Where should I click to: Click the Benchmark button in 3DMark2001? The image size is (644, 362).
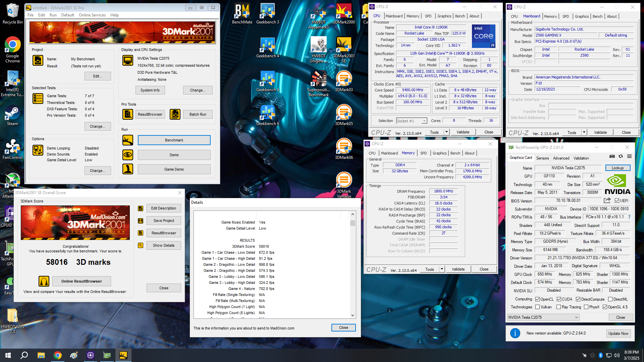tap(174, 140)
